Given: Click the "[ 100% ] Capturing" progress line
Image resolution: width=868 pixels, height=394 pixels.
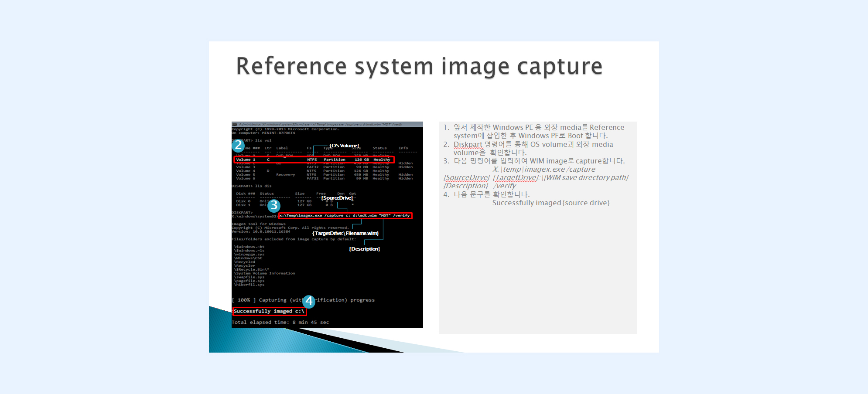Looking at the screenshot, I should pos(303,300).
